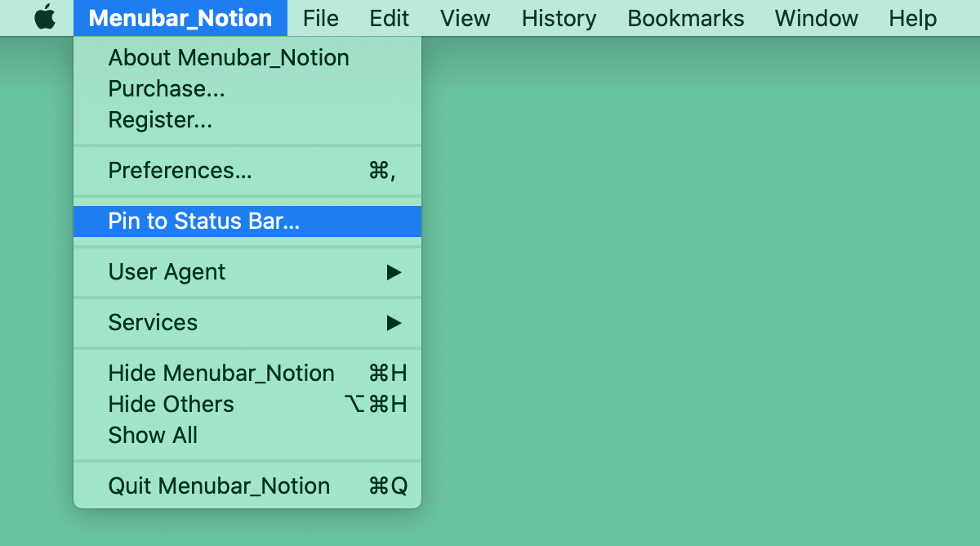The height and width of the screenshot is (546, 980).
Task: Choose Hide Menubar_Notion
Action: click(247, 374)
